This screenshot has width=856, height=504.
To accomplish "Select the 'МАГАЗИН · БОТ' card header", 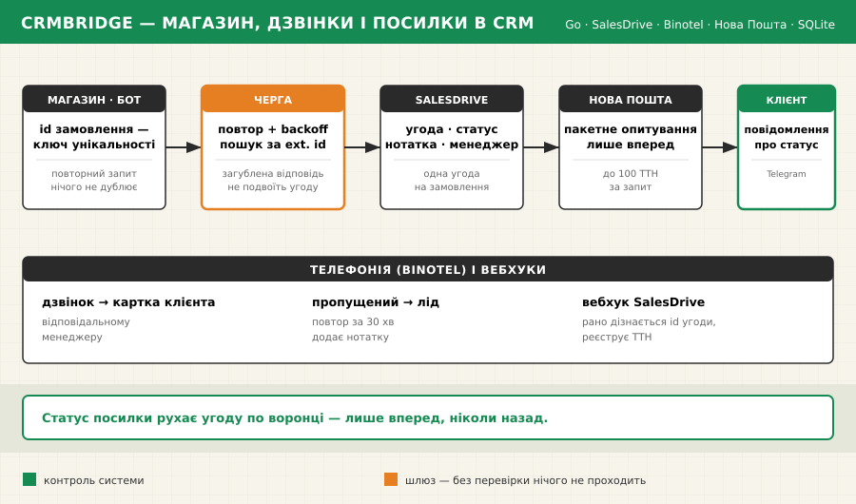I will click(94, 100).
